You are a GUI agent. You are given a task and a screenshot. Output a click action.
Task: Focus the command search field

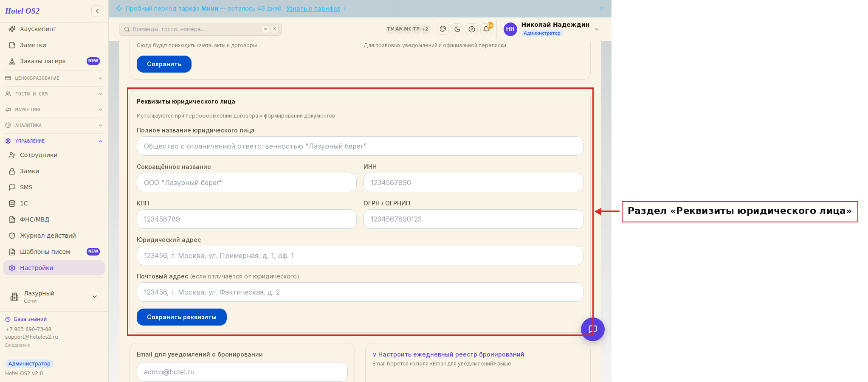(200, 29)
